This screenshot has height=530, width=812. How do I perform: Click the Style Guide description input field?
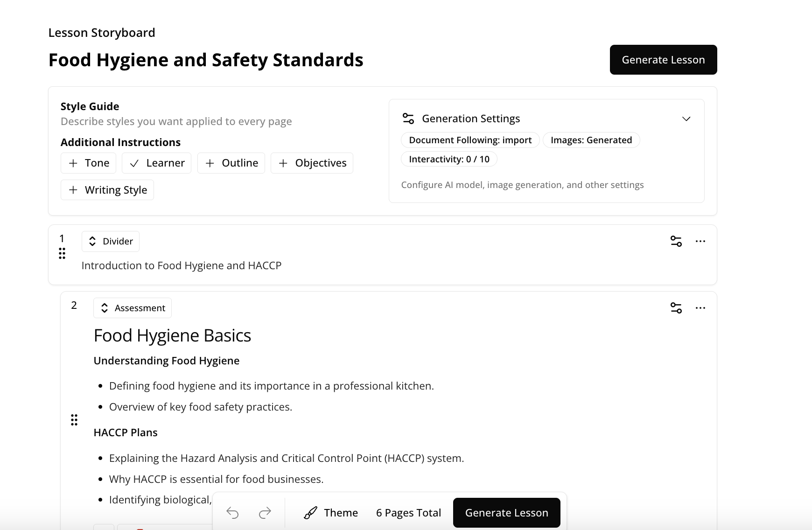click(x=176, y=121)
